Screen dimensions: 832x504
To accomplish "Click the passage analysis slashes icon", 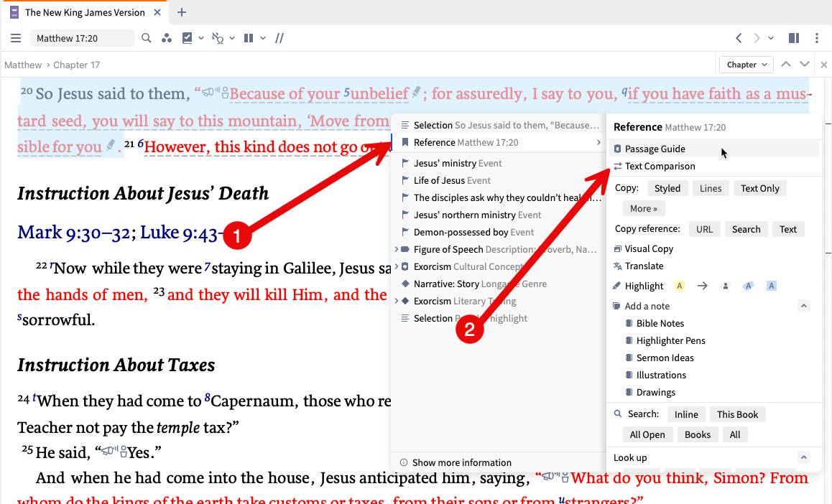I will tap(279, 38).
